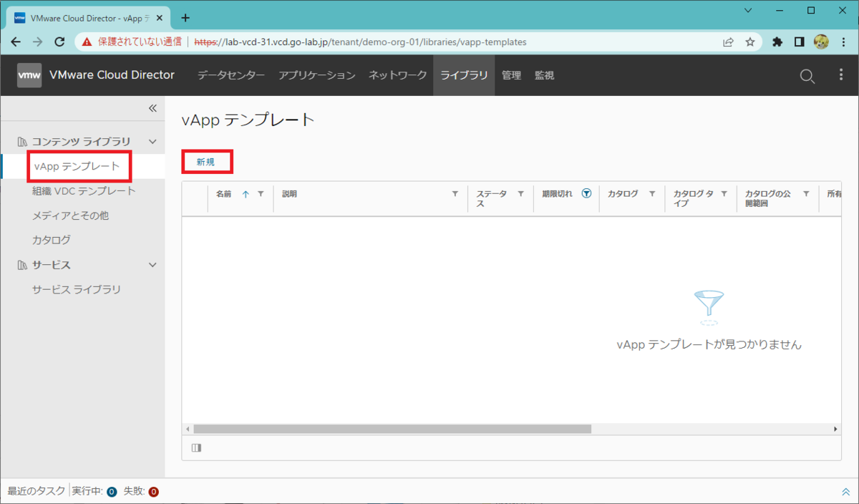859x504 pixels.
Task: Click the 新規 button
Action: click(x=206, y=163)
